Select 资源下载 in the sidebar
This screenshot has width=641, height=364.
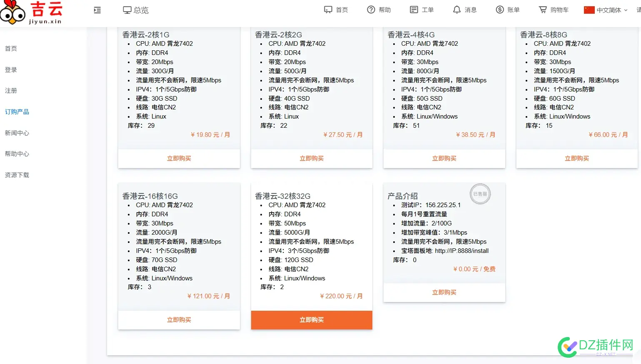tap(17, 175)
